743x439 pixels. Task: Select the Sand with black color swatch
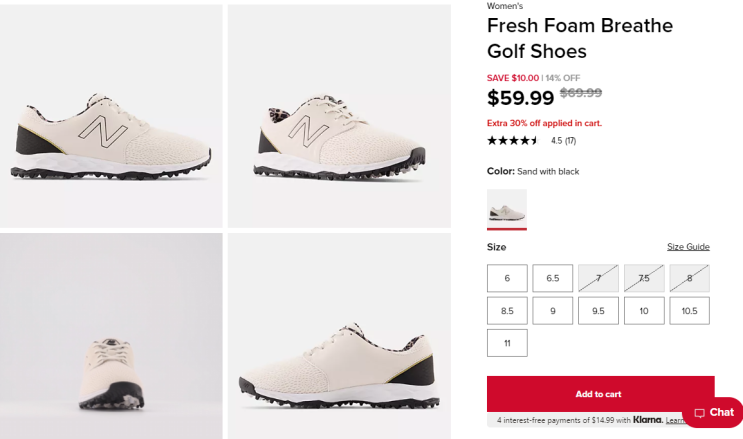tap(507, 208)
